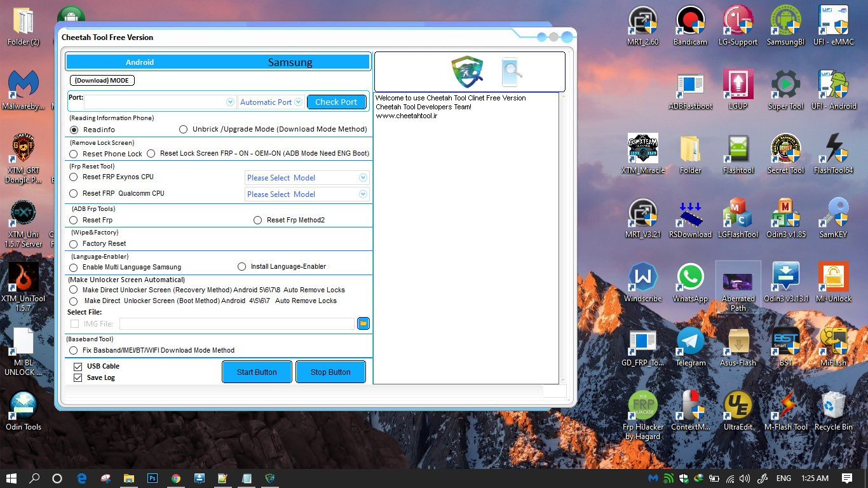This screenshot has width=868, height=488.
Task: Select the LGFlashTool desktop icon
Action: (738, 219)
